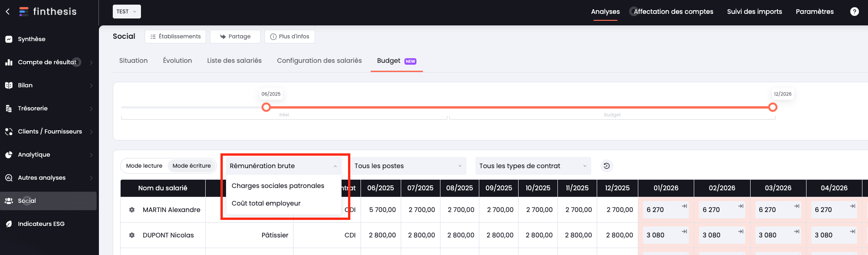The width and height of the screenshot is (868, 255).
Task: Select the Budget tab
Action: point(397,61)
